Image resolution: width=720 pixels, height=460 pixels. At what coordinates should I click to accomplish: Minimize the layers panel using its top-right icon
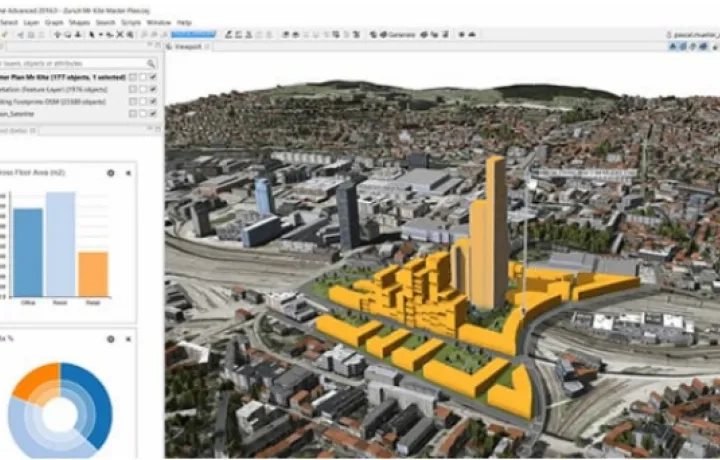[150, 45]
